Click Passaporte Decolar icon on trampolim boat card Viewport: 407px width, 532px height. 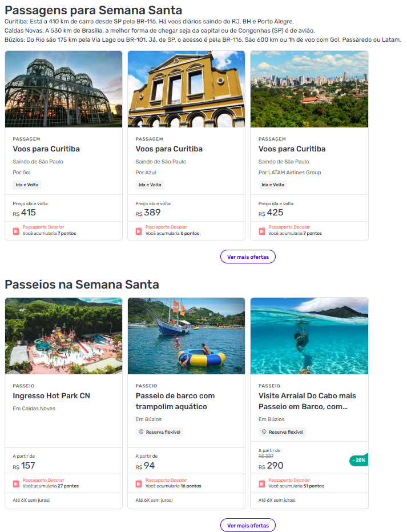click(139, 483)
